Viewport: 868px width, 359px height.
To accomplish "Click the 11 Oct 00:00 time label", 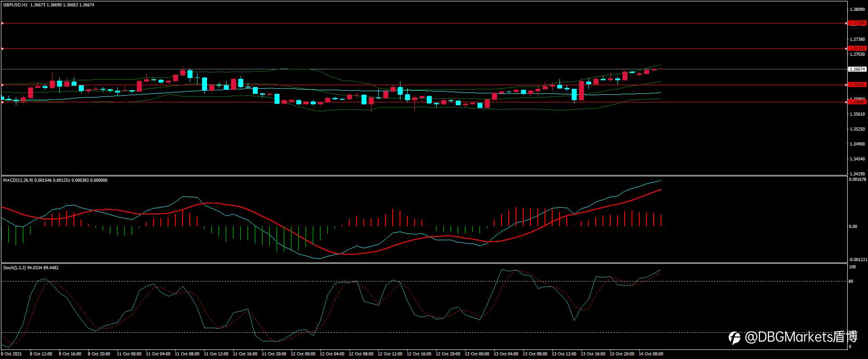I will tap(129, 354).
